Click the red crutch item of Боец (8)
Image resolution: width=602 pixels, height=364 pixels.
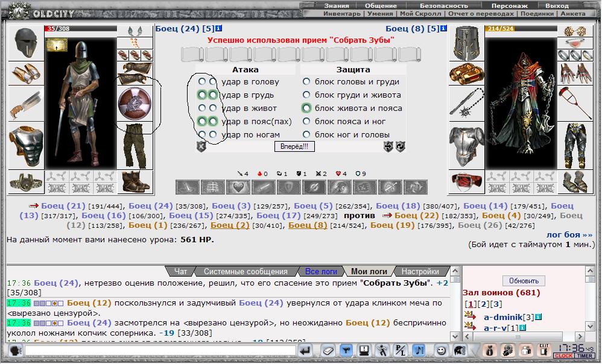click(x=575, y=103)
